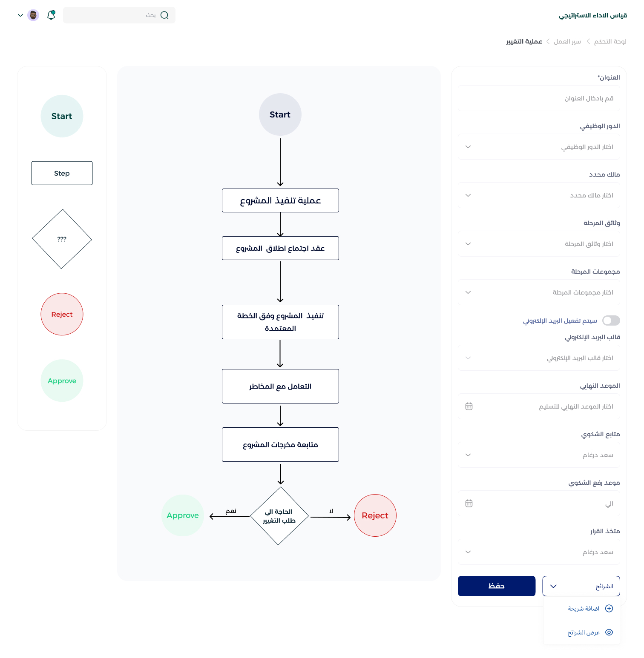Click the حفظ save button
The height and width of the screenshot is (658, 644).
[496, 586]
